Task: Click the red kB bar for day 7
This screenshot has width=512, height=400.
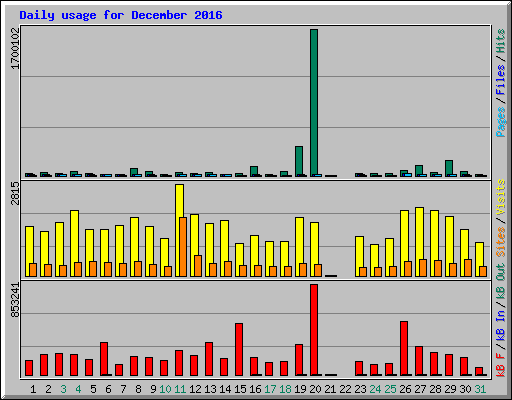Action: (x=119, y=370)
